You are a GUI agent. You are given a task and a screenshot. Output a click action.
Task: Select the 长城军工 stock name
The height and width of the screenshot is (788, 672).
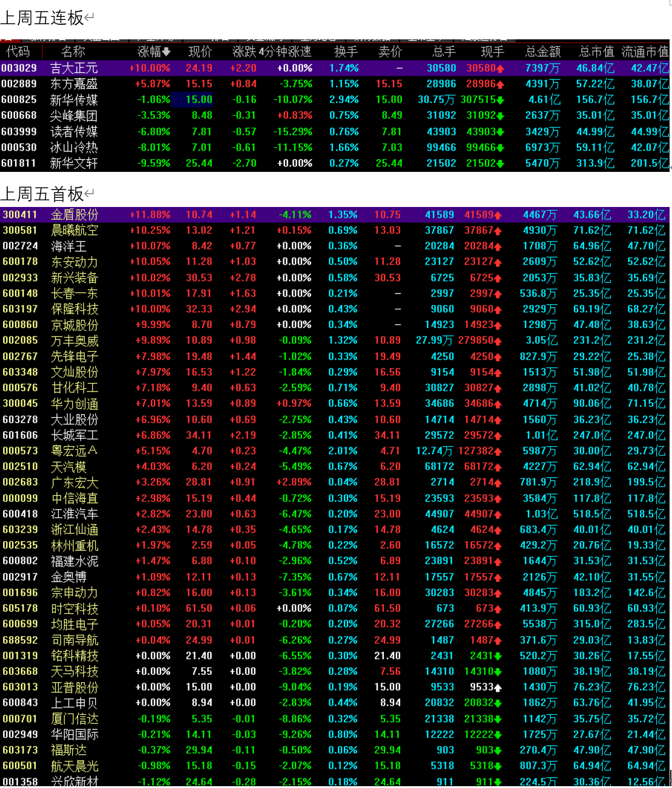(x=74, y=435)
